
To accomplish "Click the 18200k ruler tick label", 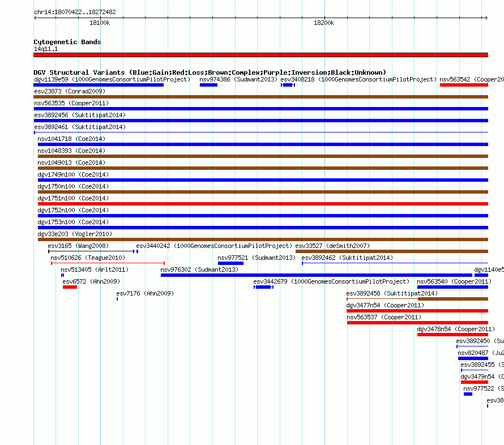I will pos(324,23).
